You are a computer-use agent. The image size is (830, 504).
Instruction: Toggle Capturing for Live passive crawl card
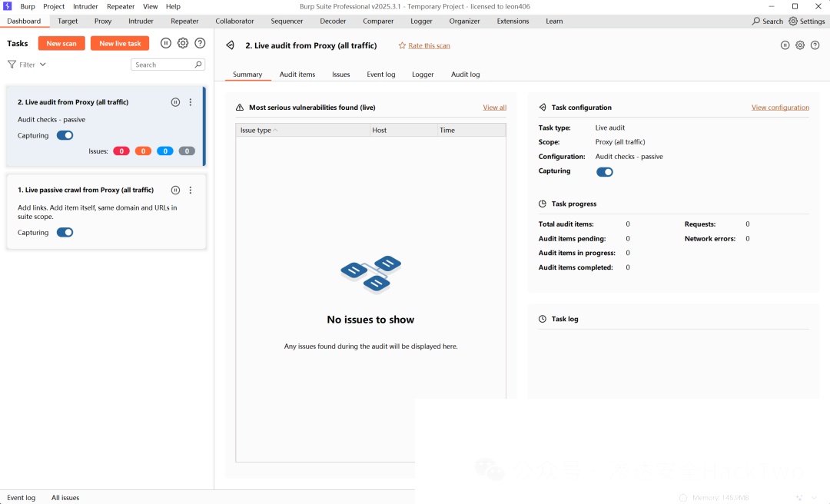[x=65, y=233]
